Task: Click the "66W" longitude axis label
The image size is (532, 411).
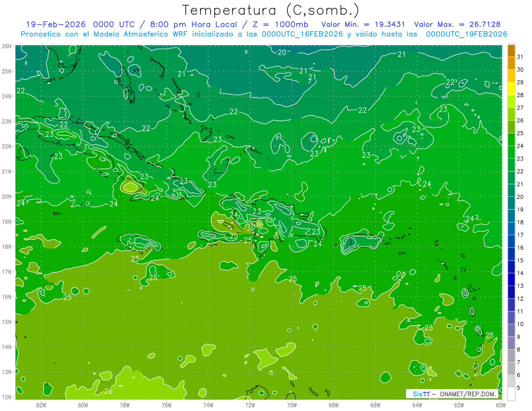Action: coord(376,405)
